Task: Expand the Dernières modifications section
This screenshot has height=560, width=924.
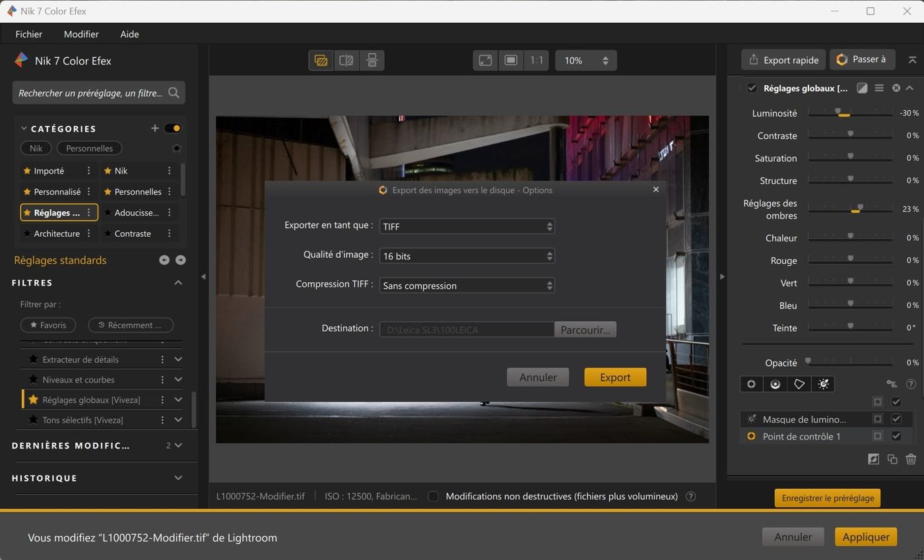Action: point(178,445)
